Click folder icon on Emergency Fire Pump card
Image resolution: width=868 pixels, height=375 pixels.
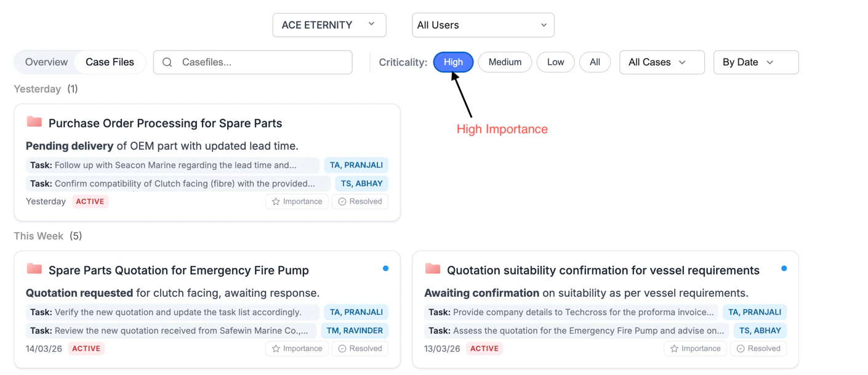34,269
